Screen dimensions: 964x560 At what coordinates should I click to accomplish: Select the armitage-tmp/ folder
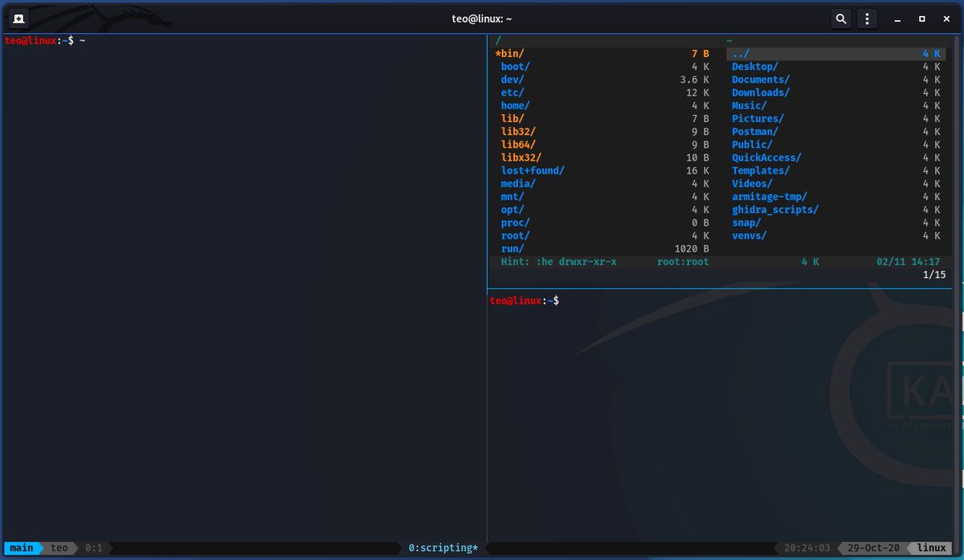(836, 196)
